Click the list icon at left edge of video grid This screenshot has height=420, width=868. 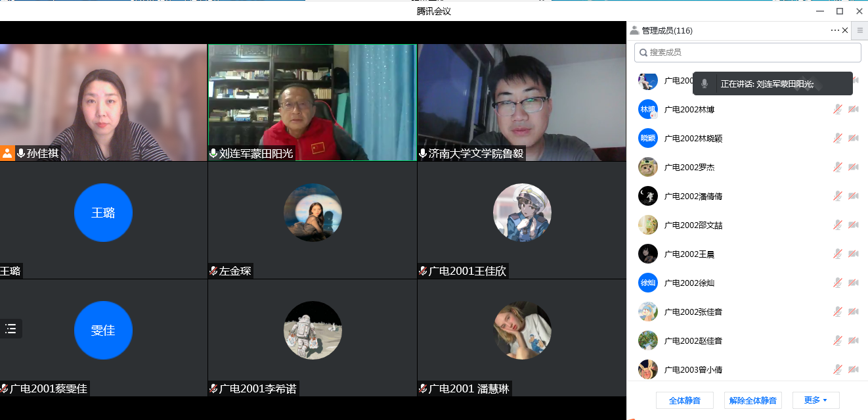[11, 329]
